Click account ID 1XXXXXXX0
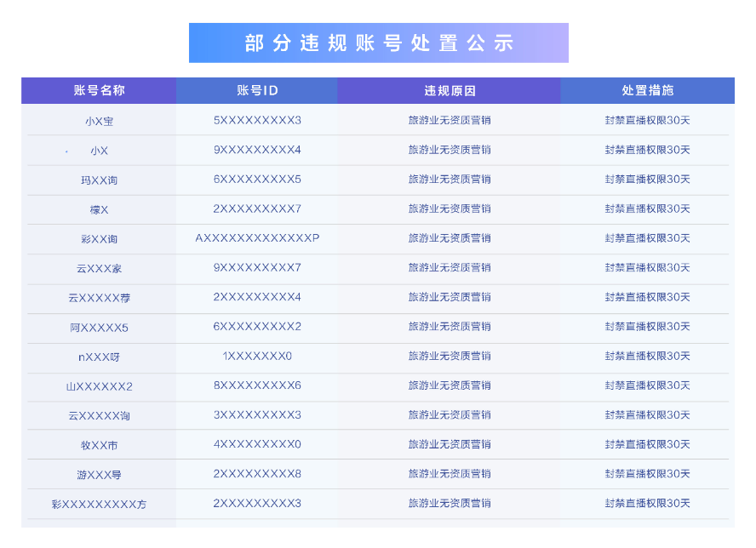Screen dimensions: 756x548 pyautogui.click(x=256, y=356)
